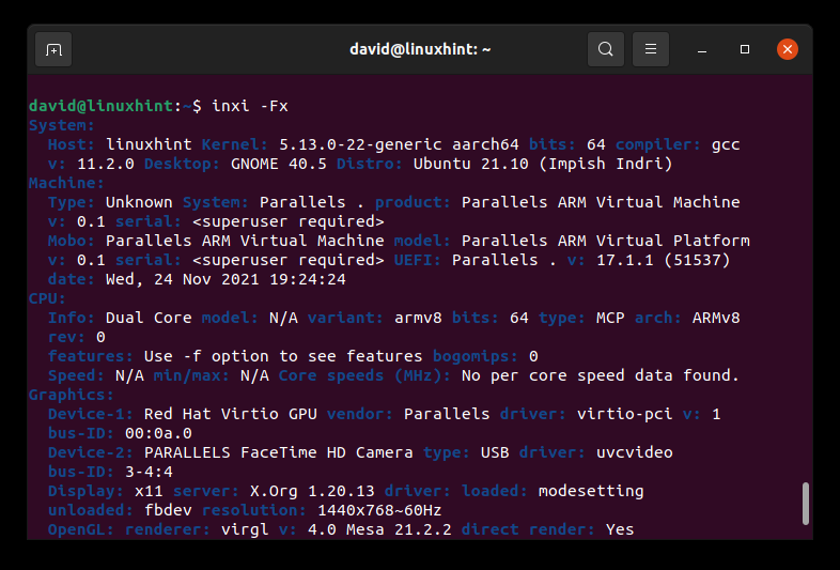Minimize the terminal window
This screenshot has height=570, width=840.
(x=702, y=50)
